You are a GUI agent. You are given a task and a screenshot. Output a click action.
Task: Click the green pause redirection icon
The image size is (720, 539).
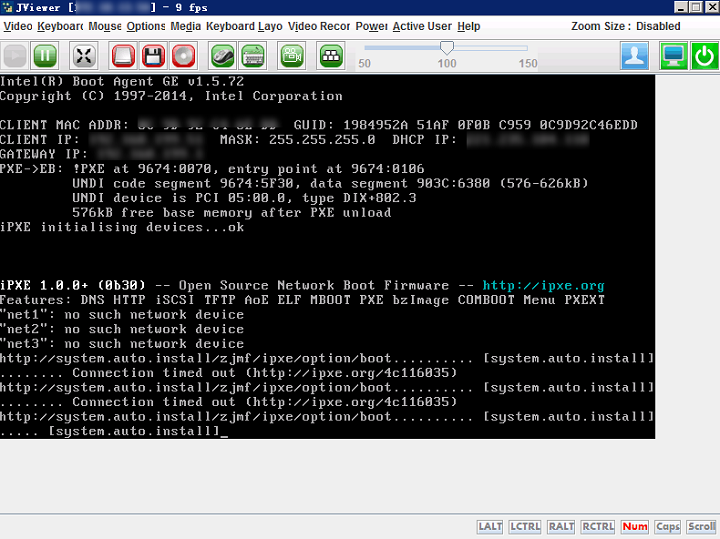pos(45,56)
